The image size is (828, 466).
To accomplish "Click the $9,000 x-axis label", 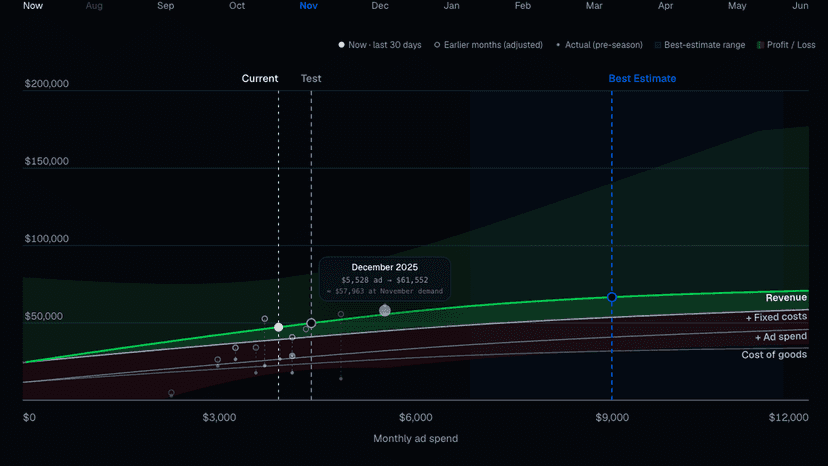I will click(612, 417).
